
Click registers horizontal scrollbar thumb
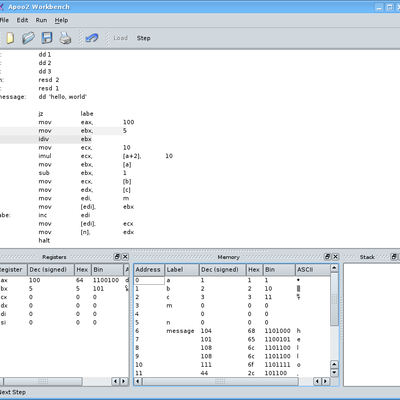tap(43, 381)
